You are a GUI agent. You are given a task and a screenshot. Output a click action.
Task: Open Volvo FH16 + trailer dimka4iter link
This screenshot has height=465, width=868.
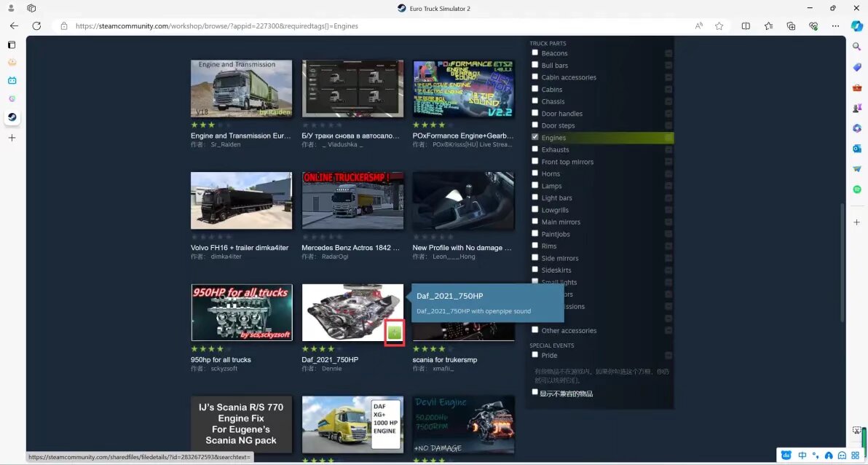(240, 248)
